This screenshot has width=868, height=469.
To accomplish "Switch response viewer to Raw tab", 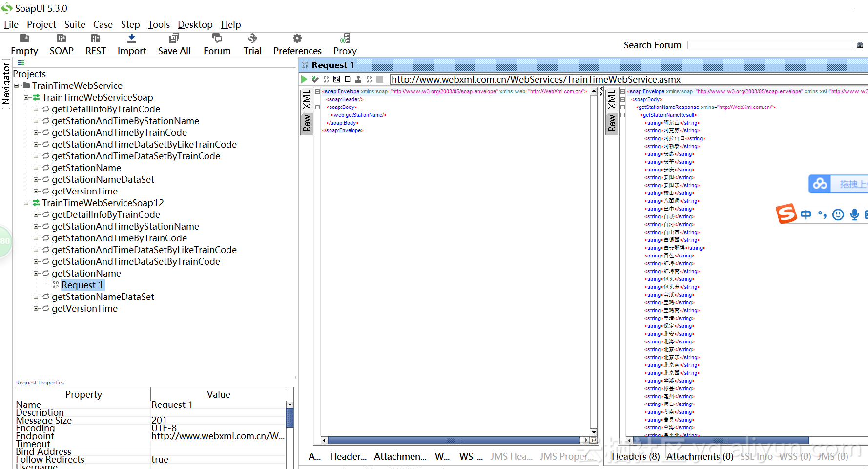I will point(612,123).
